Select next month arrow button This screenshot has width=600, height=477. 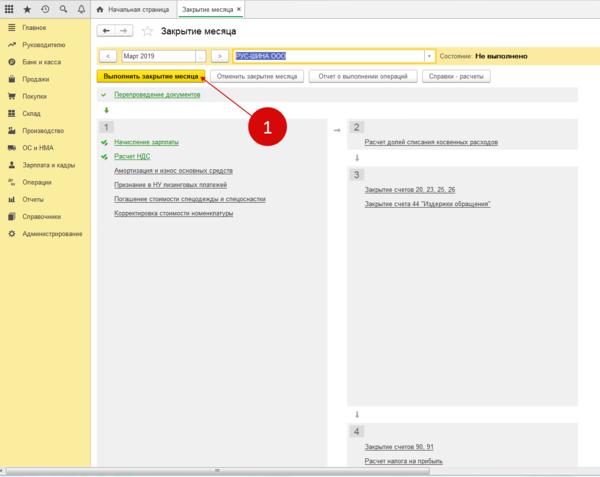220,56
